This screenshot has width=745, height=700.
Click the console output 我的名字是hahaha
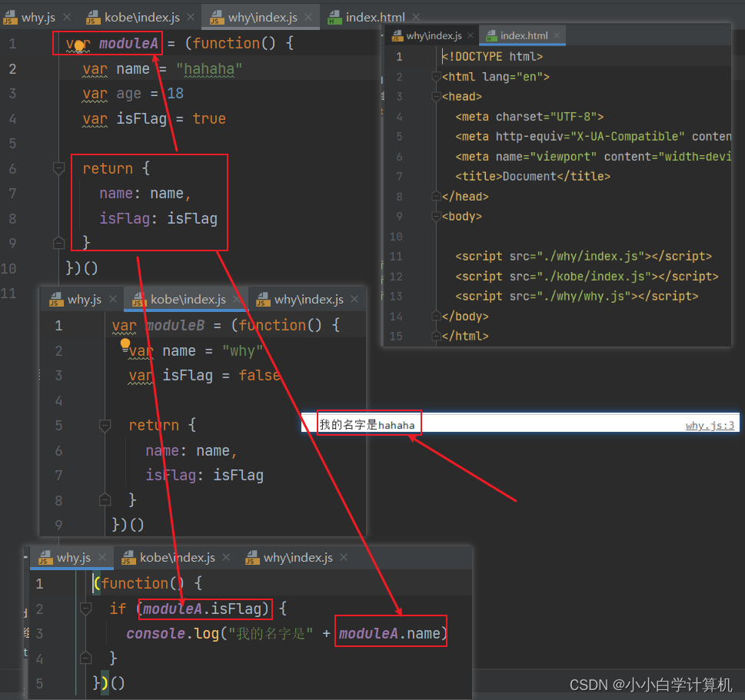[x=367, y=425]
